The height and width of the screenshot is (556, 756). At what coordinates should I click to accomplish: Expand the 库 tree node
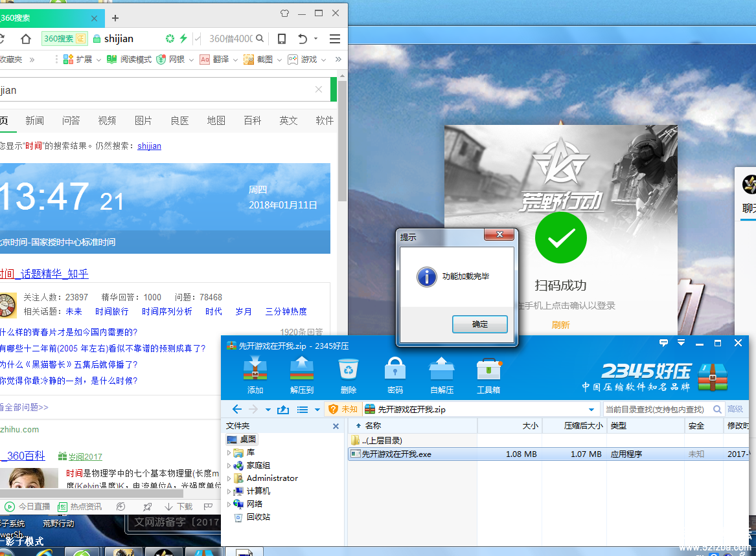pos(229,452)
